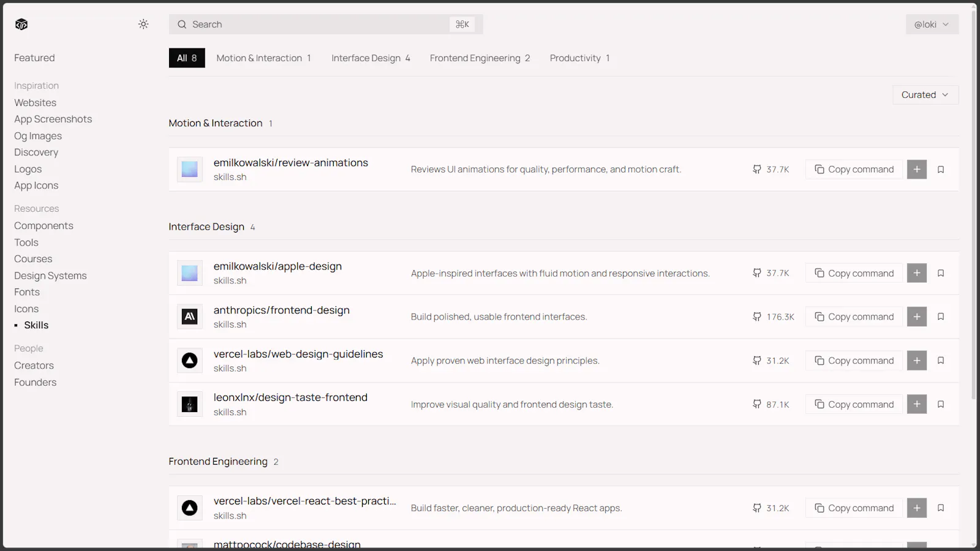The width and height of the screenshot is (980, 551).
Task: Click the anthropics logo icon
Action: [190, 317]
